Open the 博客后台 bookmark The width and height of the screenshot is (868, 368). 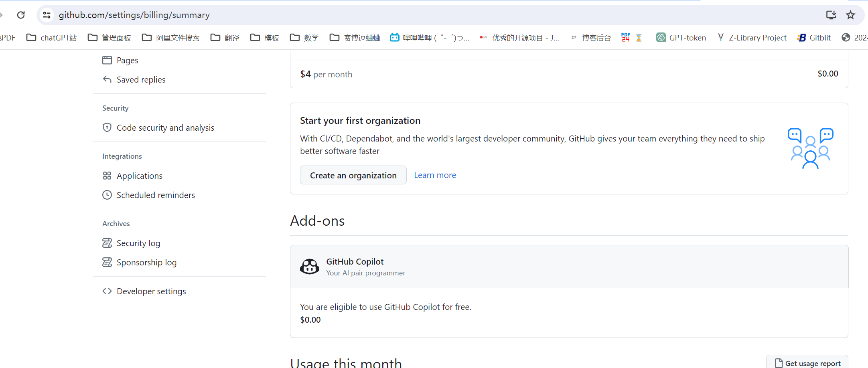pyautogui.click(x=591, y=38)
